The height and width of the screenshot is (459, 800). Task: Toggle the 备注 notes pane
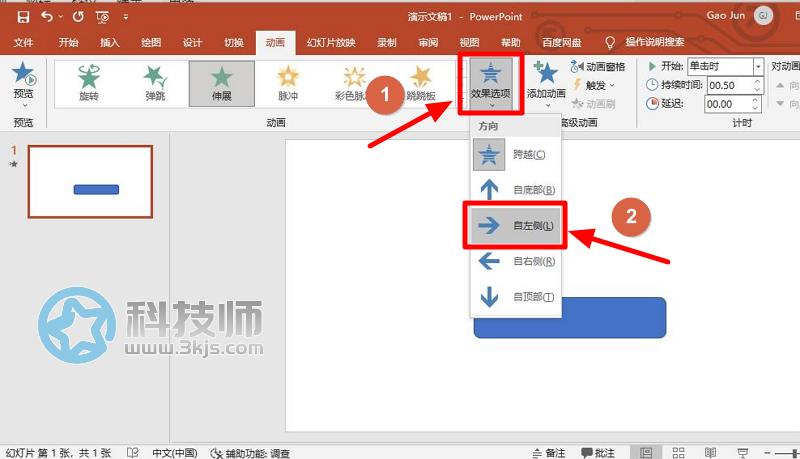[549, 453]
